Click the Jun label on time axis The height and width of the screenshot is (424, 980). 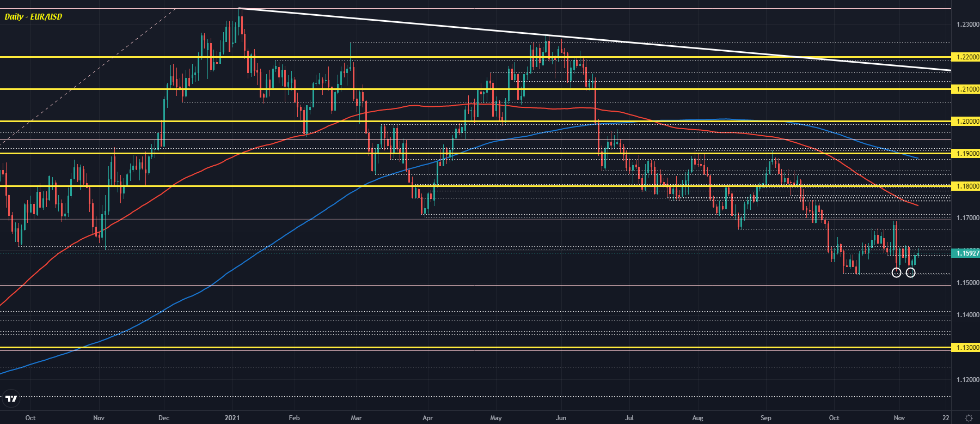[561, 418]
